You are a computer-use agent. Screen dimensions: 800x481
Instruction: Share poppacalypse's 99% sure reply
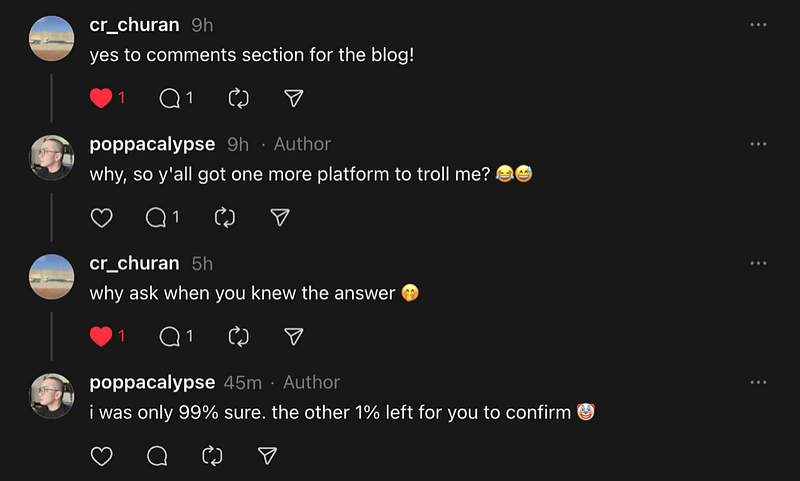[267, 456]
